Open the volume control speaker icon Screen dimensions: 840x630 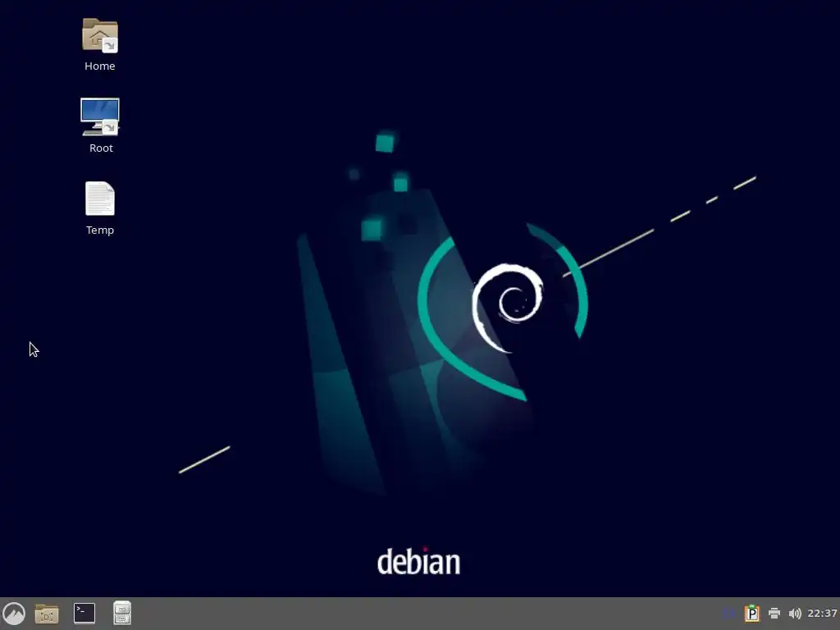coord(795,614)
